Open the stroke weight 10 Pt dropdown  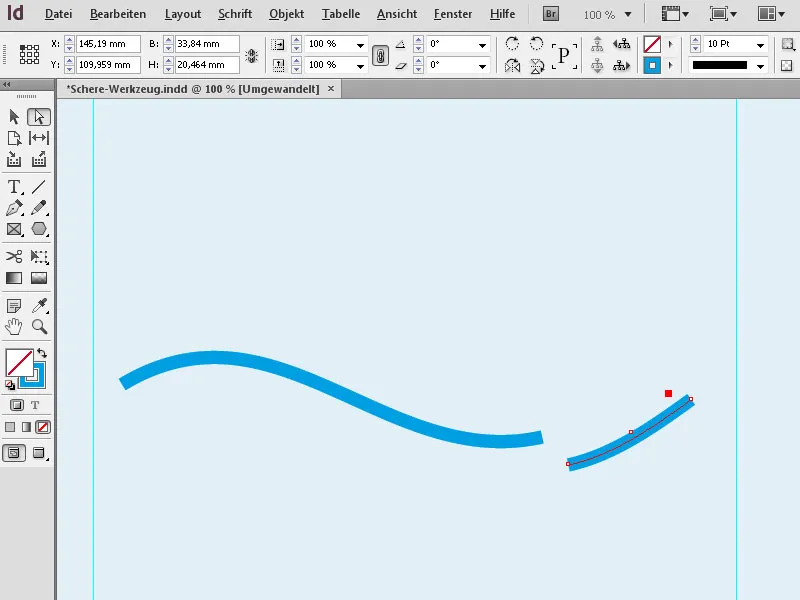click(760, 45)
